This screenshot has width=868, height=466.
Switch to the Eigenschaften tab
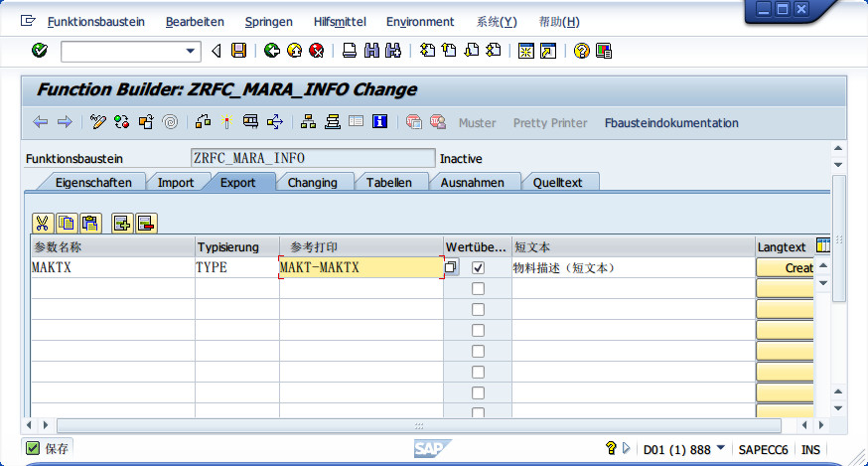pyautogui.click(x=93, y=182)
